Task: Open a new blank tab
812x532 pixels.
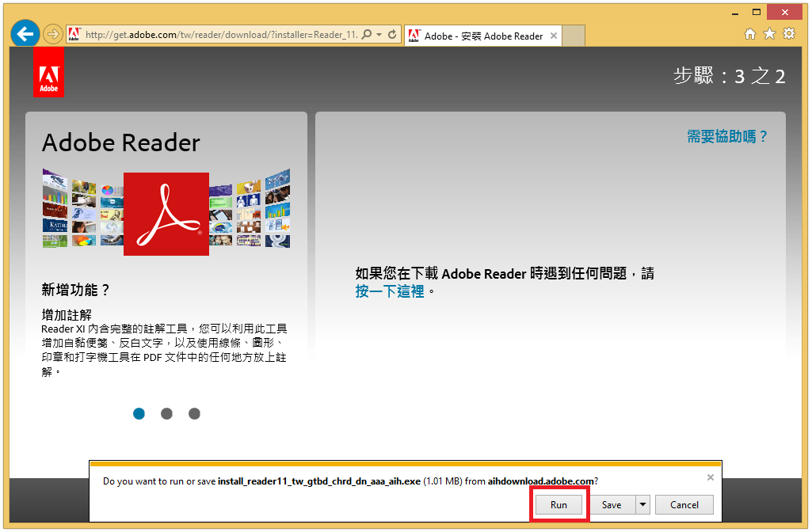Action: click(574, 36)
